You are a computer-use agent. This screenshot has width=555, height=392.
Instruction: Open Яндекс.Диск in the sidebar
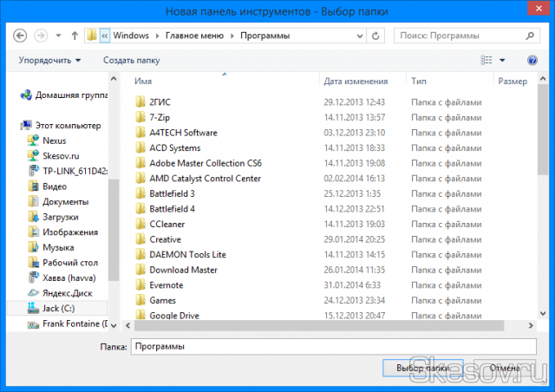tap(66, 293)
